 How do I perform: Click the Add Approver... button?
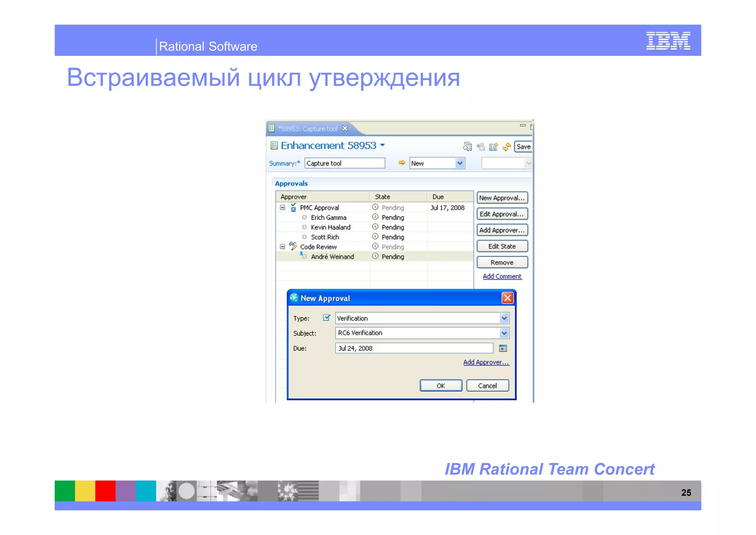click(x=502, y=230)
